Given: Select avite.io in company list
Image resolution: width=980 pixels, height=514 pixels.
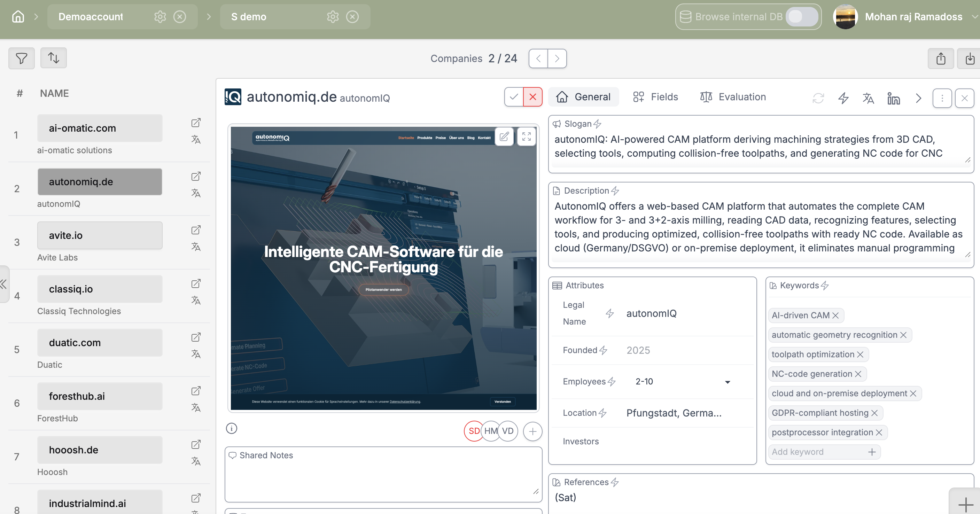Looking at the screenshot, I should coord(100,235).
